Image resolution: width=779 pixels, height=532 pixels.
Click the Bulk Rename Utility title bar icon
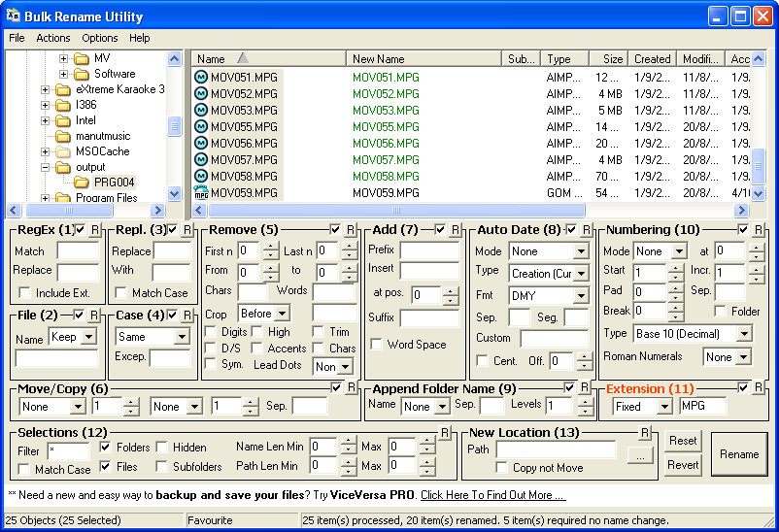pos(13,16)
